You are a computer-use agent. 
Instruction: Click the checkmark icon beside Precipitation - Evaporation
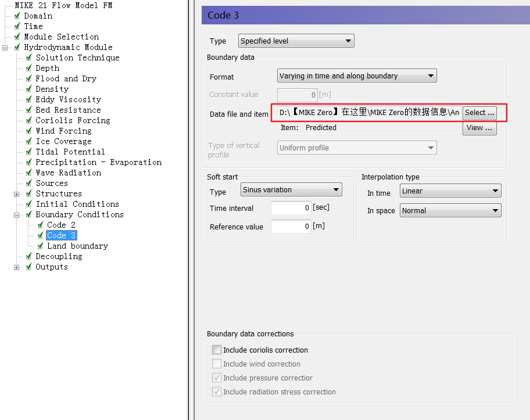pyautogui.click(x=29, y=162)
